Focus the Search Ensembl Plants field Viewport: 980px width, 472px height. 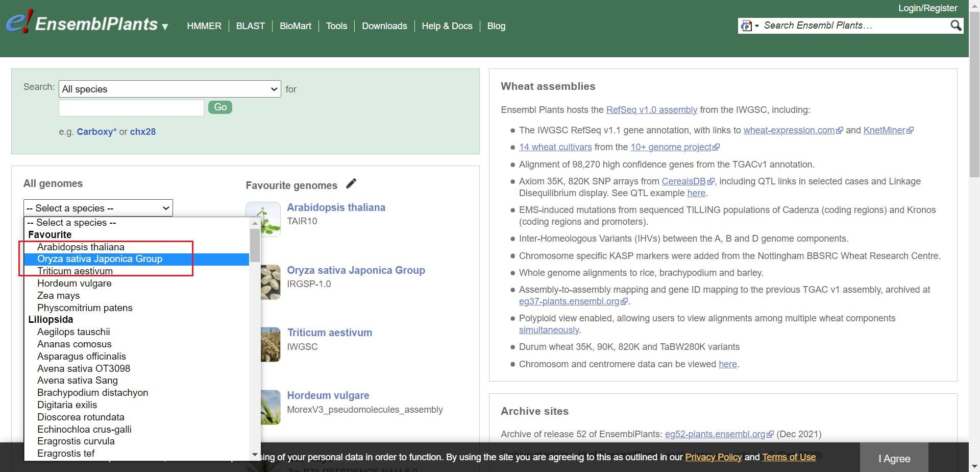coord(854,26)
